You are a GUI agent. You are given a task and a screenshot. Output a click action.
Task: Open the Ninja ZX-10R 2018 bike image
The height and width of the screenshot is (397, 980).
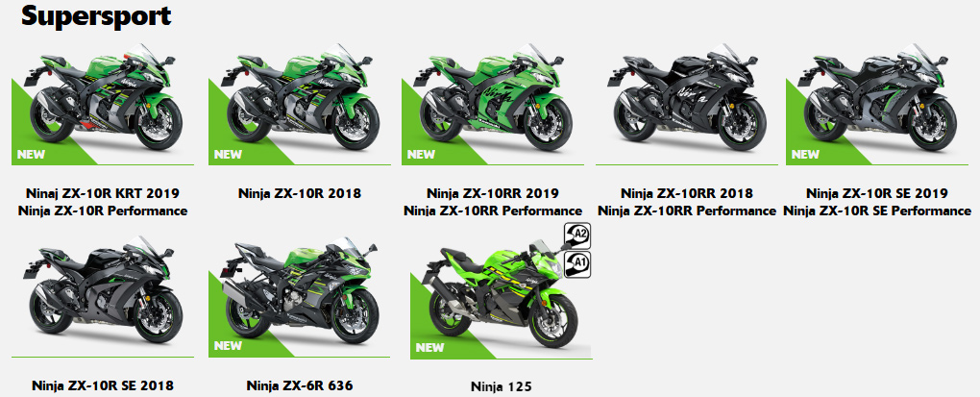click(300, 104)
